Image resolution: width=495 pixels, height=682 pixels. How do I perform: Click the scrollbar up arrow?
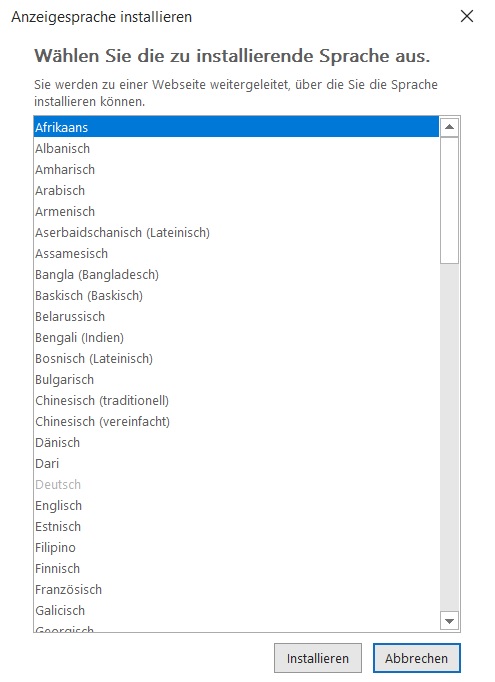449,127
